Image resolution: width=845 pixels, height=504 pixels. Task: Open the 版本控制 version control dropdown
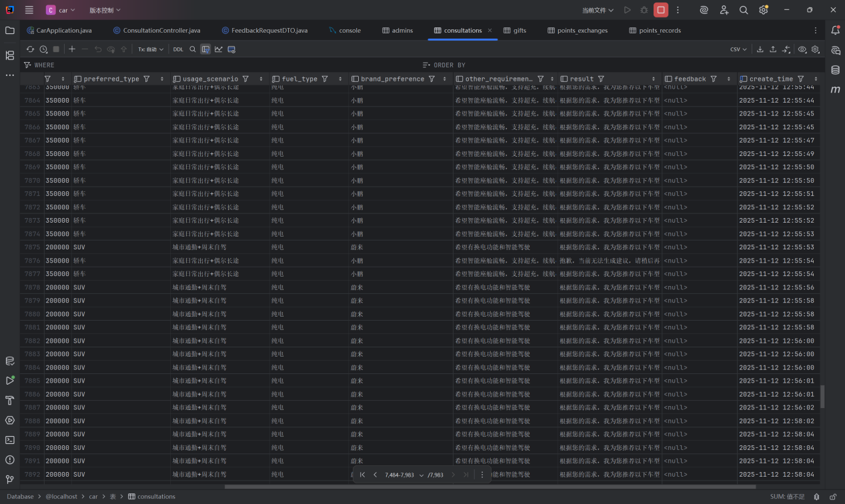coord(105,10)
